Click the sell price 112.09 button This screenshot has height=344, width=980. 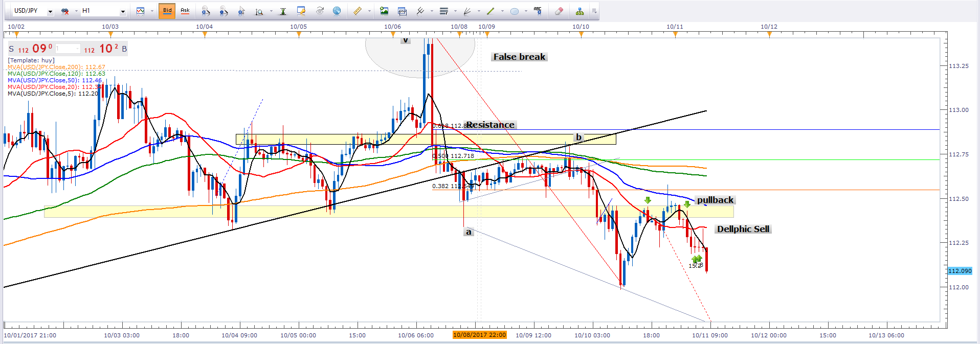[x=36, y=49]
